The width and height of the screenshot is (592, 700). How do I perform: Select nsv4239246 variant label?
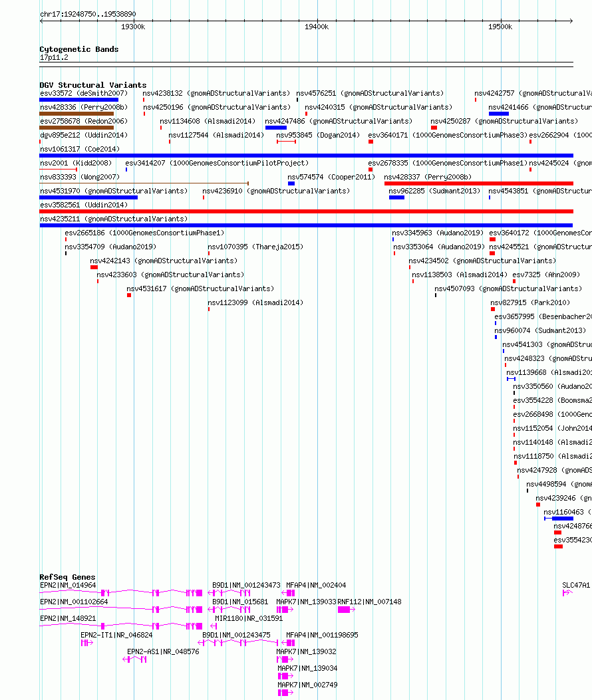(x=564, y=498)
